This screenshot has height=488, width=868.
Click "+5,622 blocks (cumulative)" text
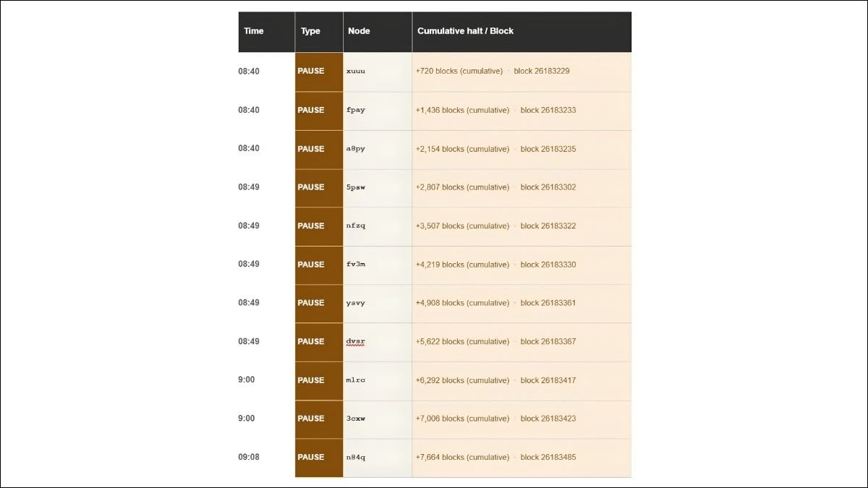[462, 342]
